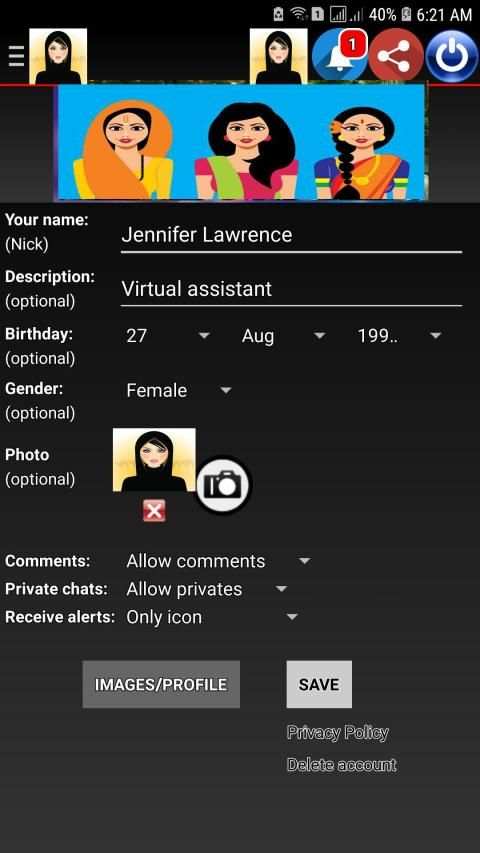The width and height of the screenshot is (480, 853).
Task: Open Comments dropdown showing Allow comments
Action: click(218, 561)
